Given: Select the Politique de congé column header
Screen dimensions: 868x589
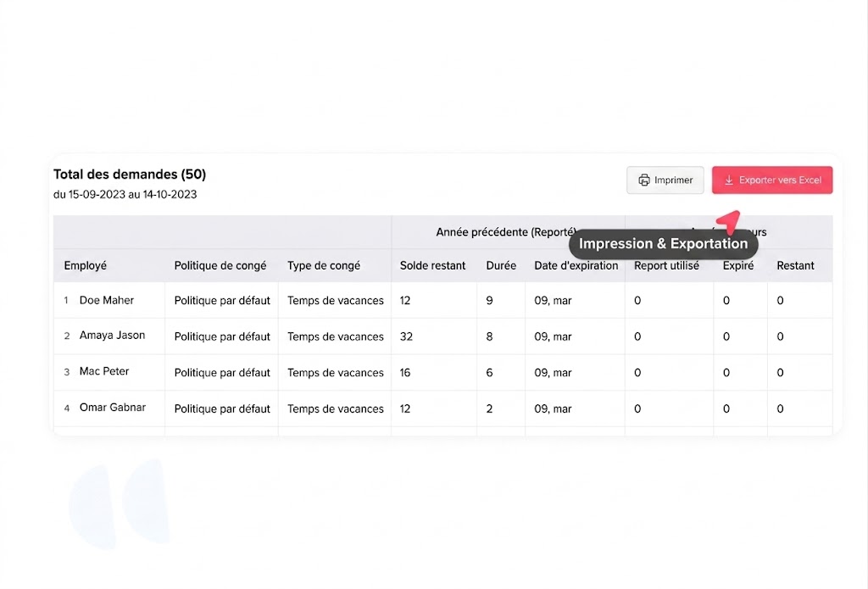Looking at the screenshot, I should (220, 265).
